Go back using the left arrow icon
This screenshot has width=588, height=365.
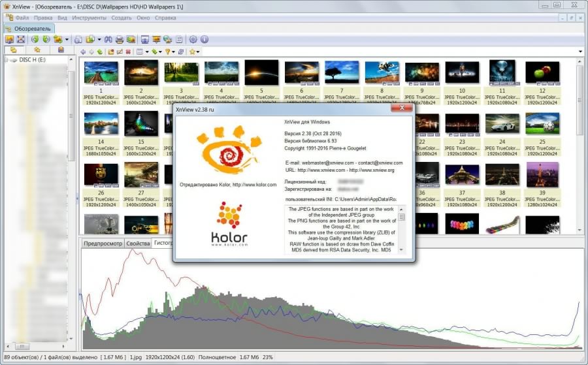(x=83, y=52)
